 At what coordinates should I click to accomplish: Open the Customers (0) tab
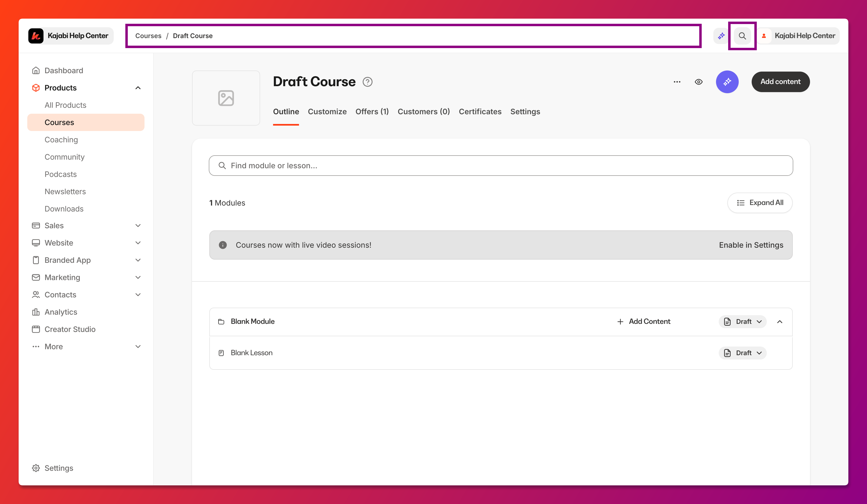(424, 112)
